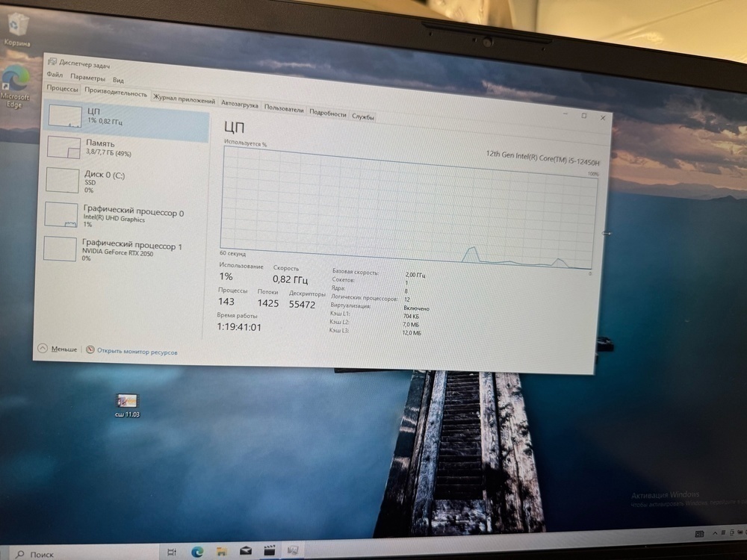Click the touch keyboard tray icon
This screenshot has height=560, width=747.
(x=699, y=535)
